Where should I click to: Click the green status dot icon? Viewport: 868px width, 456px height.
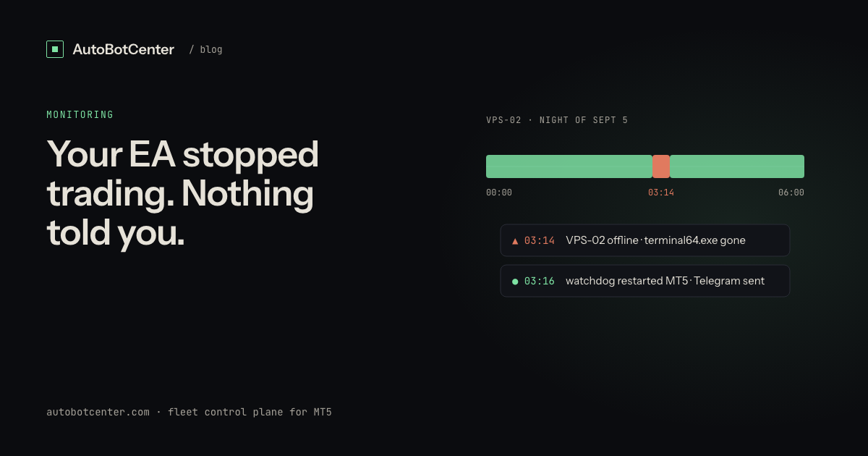[515, 281]
